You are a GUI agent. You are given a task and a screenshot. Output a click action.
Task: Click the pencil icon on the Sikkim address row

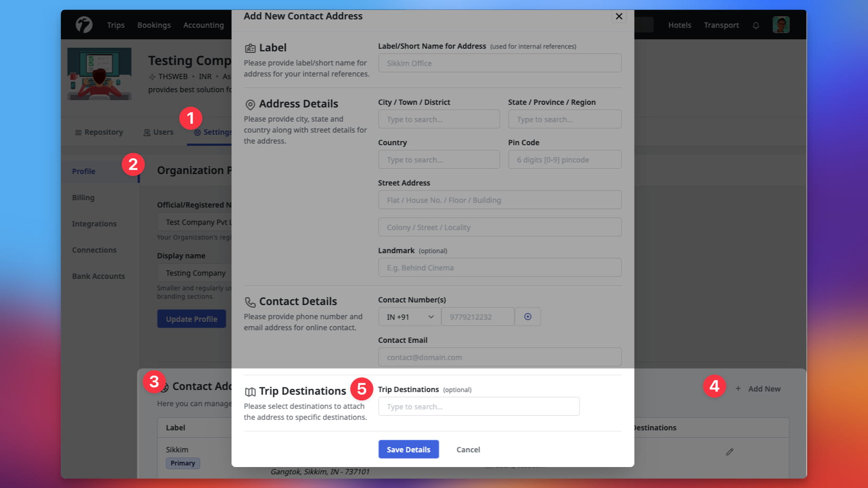[x=729, y=451]
